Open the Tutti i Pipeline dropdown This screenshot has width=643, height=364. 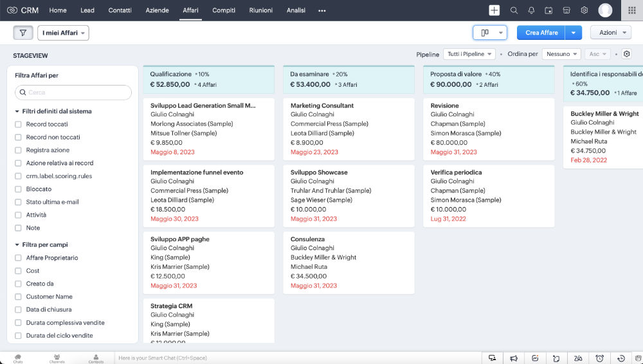pos(469,54)
